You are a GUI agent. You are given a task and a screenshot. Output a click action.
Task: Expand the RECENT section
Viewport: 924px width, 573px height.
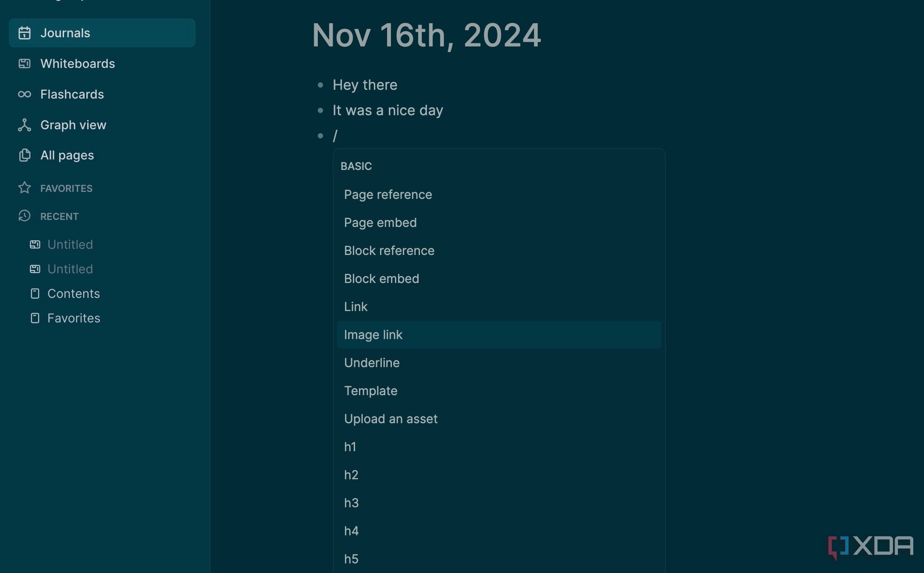click(59, 215)
